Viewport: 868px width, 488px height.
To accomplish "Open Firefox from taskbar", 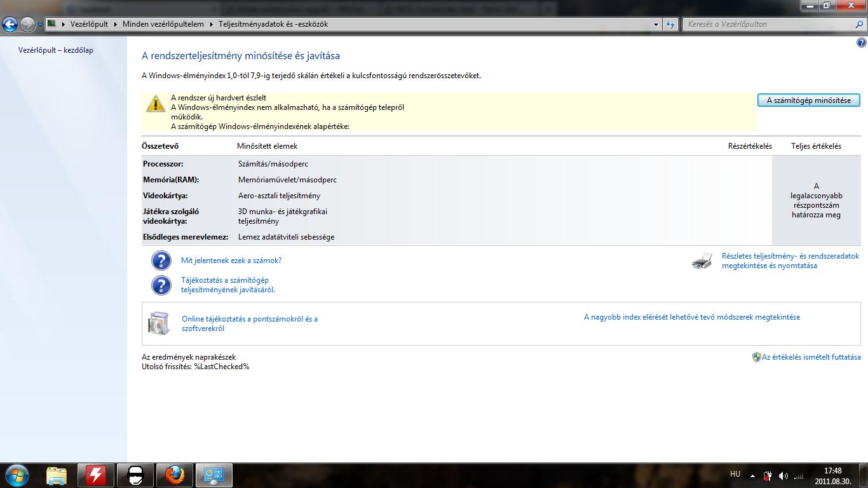I will tap(175, 475).
